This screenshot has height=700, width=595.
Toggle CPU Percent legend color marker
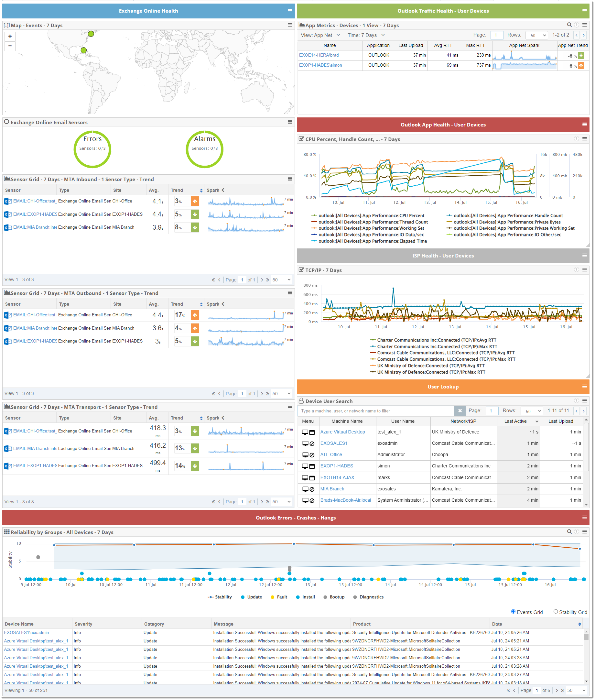point(314,215)
